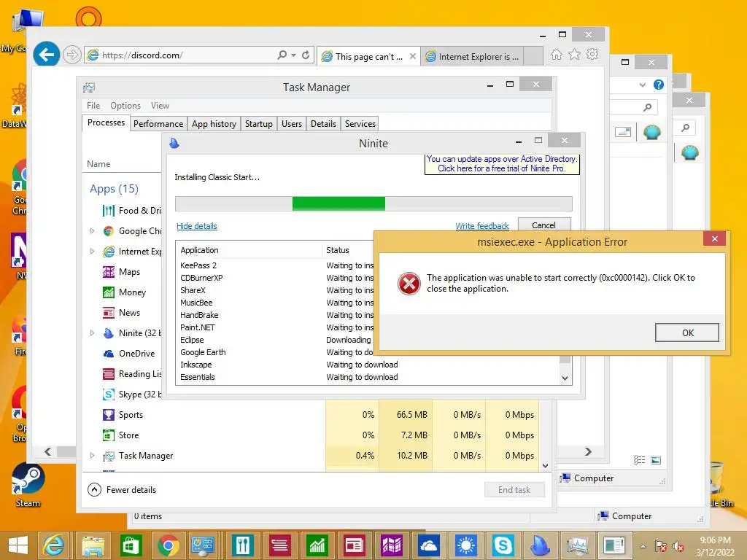Click the help question mark in Explorer window
Viewport: 747px width, 560px height.
pos(659,85)
